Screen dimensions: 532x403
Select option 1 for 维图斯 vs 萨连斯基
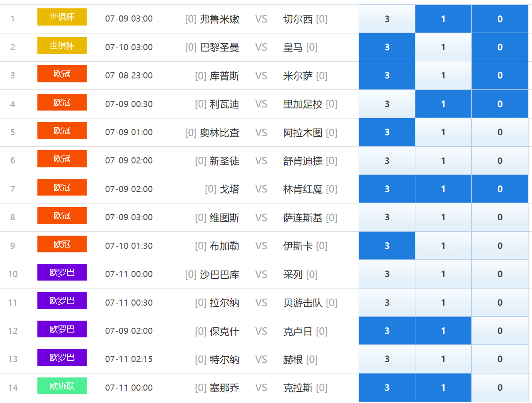tap(443, 217)
